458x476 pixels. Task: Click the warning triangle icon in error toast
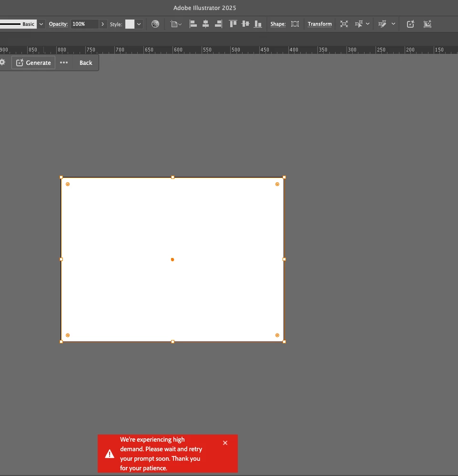tap(110, 454)
